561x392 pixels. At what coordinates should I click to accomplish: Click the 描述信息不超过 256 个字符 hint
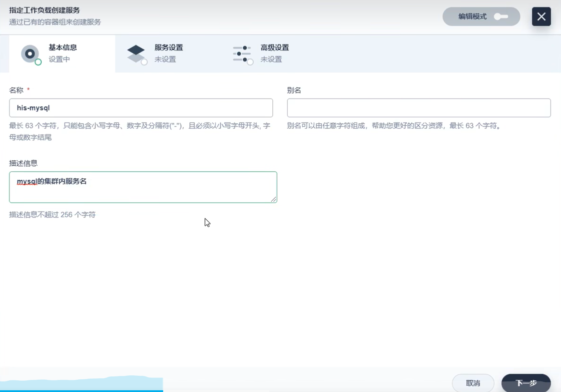(x=52, y=215)
